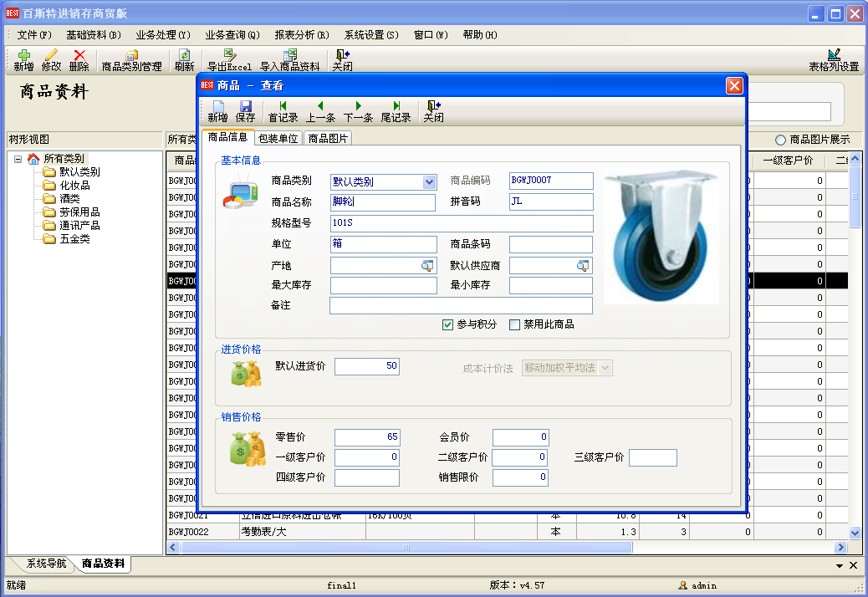This screenshot has width=868, height=597.
Task: Open 表格列设置 column settings
Action: (833, 60)
